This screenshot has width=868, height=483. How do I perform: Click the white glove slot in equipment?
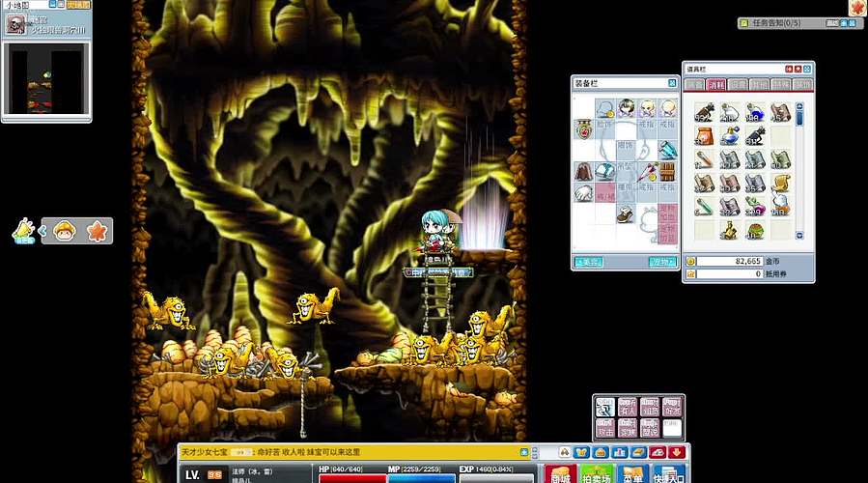583,193
